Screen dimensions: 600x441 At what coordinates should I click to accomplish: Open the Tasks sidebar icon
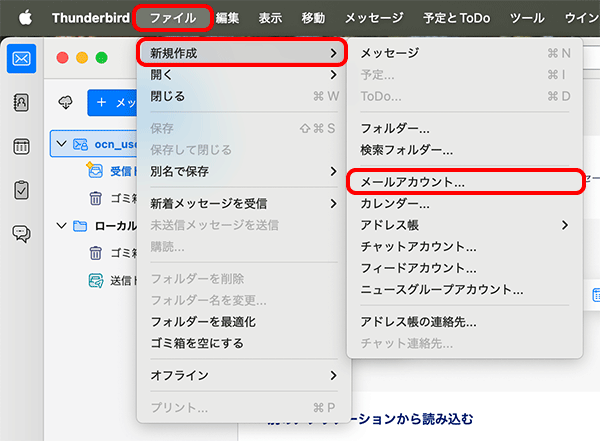coord(20,189)
